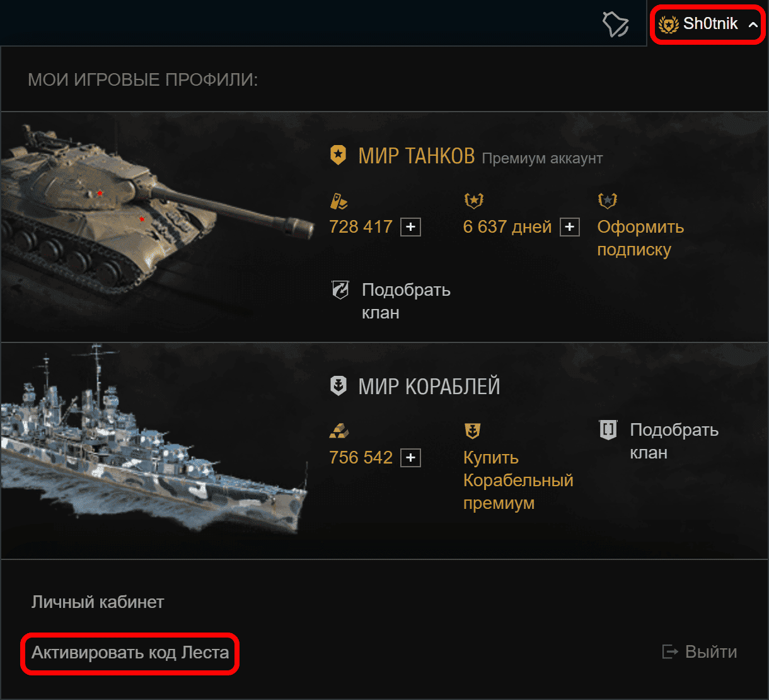This screenshot has width=769, height=700.
Task: Extend premium with plus next to 6 637 дней
Action: [570, 227]
